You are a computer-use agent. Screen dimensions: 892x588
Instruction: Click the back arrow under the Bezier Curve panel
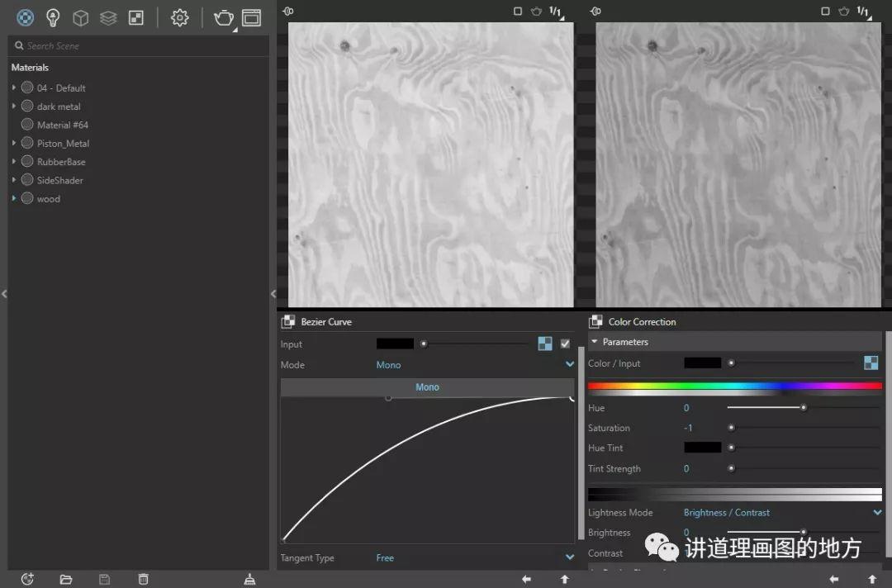coord(526,579)
